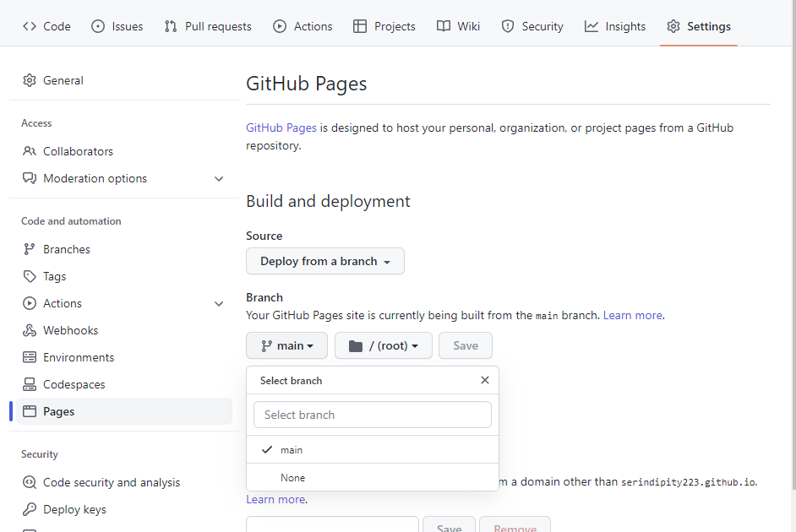Click the Codespaces icon
The width and height of the screenshot is (796, 532).
30,384
